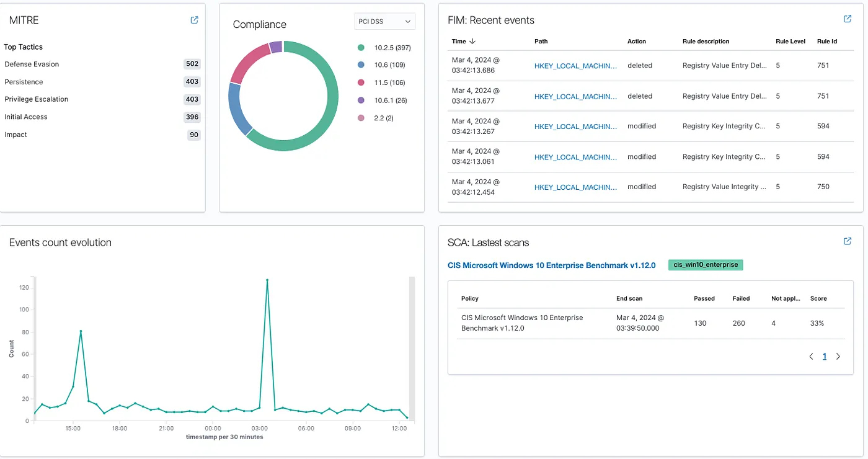
Task: Go to next SCA results page
Action: [838, 356]
